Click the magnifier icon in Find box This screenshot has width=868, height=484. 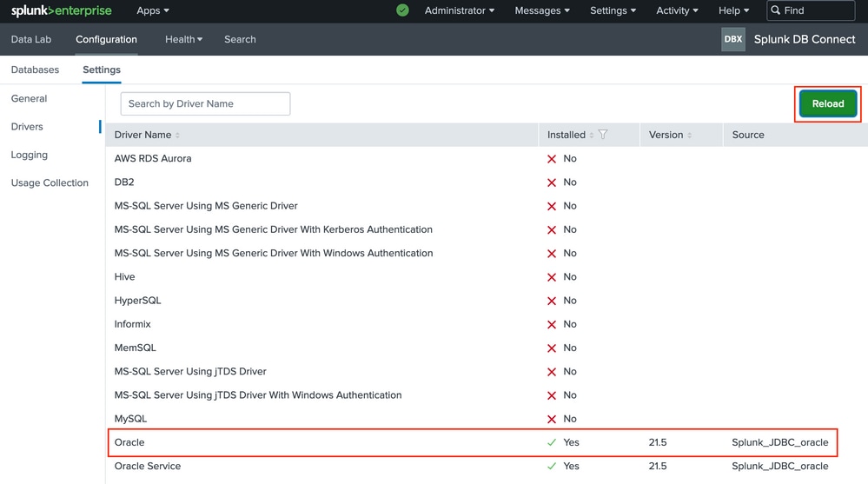pyautogui.click(x=776, y=10)
